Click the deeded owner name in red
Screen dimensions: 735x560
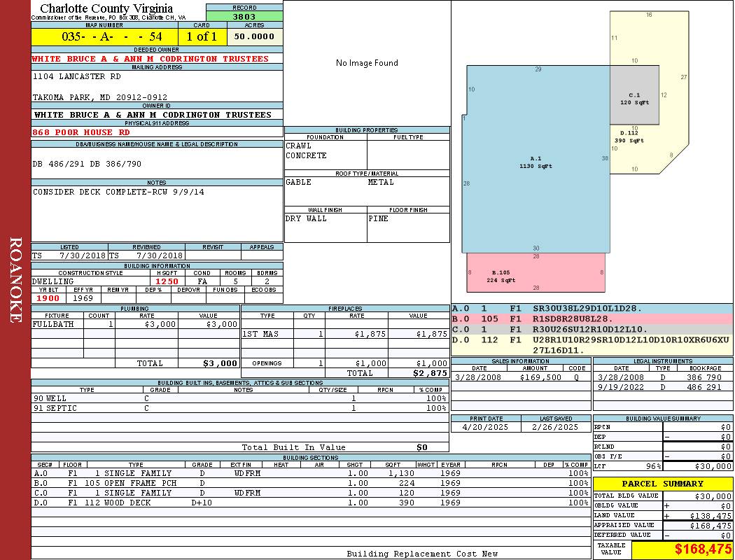pyautogui.click(x=150, y=59)
